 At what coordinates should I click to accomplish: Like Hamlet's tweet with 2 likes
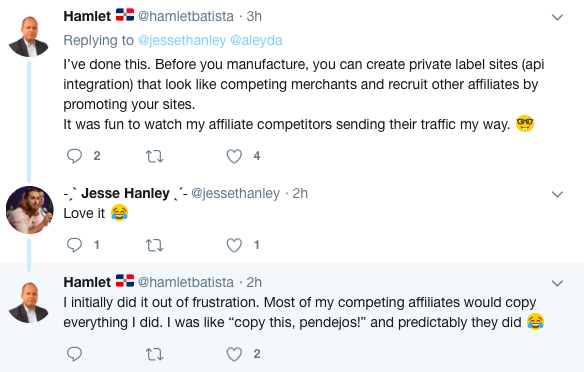click(234, 354)
